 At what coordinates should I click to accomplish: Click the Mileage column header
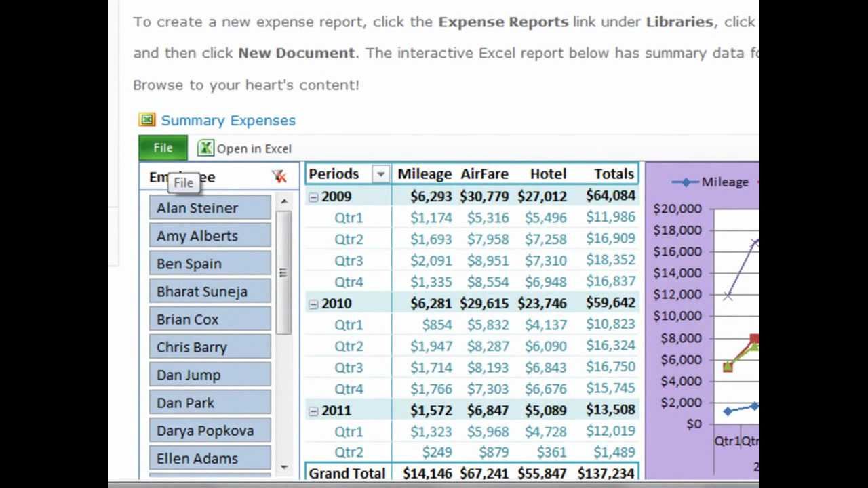tap(425, 174)
